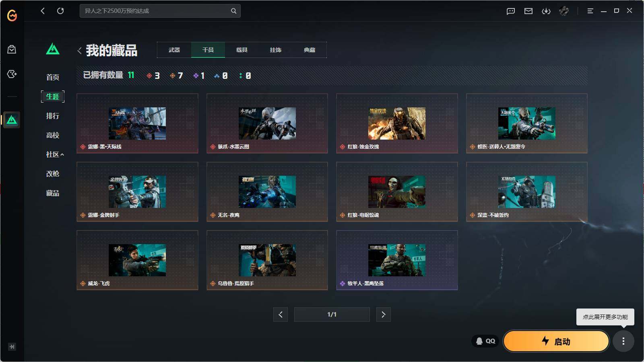Viewport: 644px width, 362px height.
Task: Open the user avatar profile
Action: [564, 11]
